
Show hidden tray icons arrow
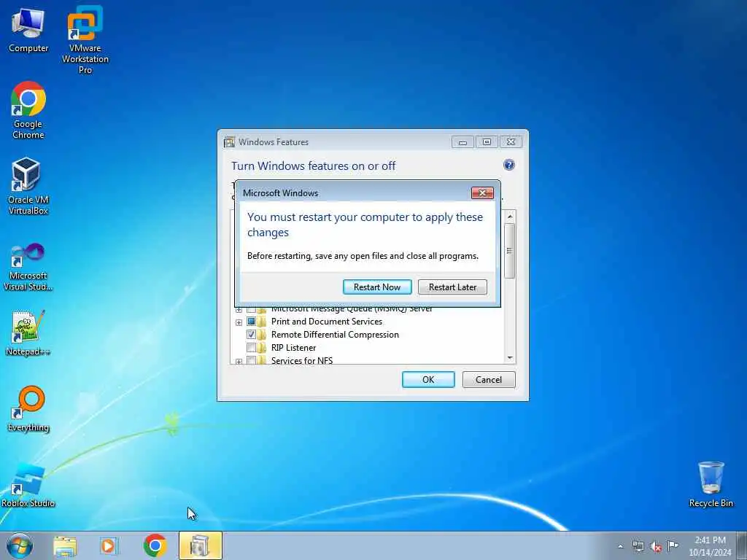coord(620,546)
